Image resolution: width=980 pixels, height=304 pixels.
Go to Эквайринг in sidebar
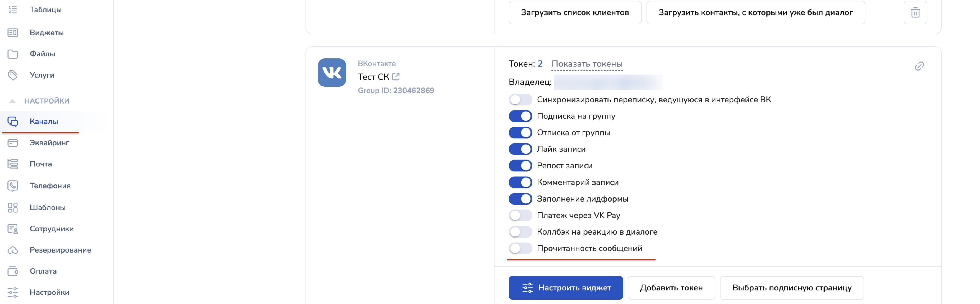[x=50, y=143]
